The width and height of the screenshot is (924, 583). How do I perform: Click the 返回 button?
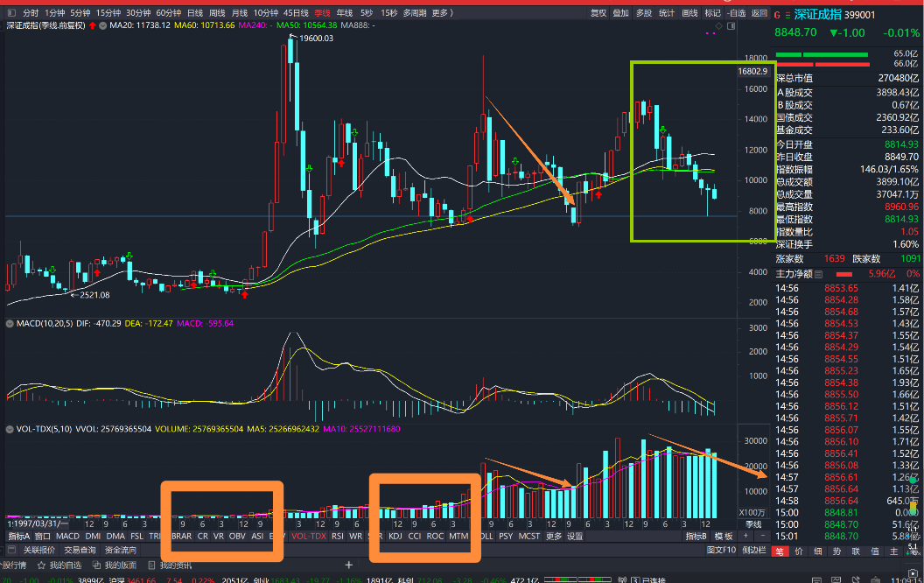(x=759, y=13)
